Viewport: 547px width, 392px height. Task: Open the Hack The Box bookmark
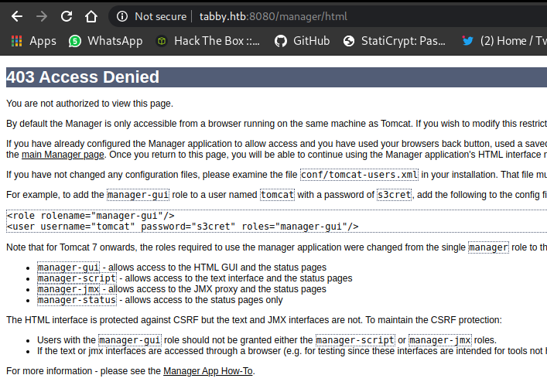click(x=208, y=41)
